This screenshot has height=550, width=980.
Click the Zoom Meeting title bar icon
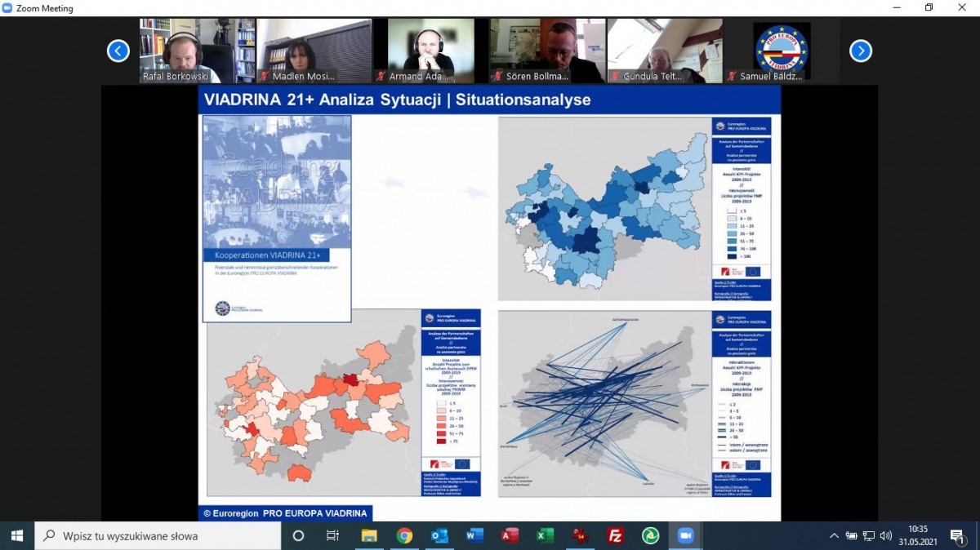[8, 8]
